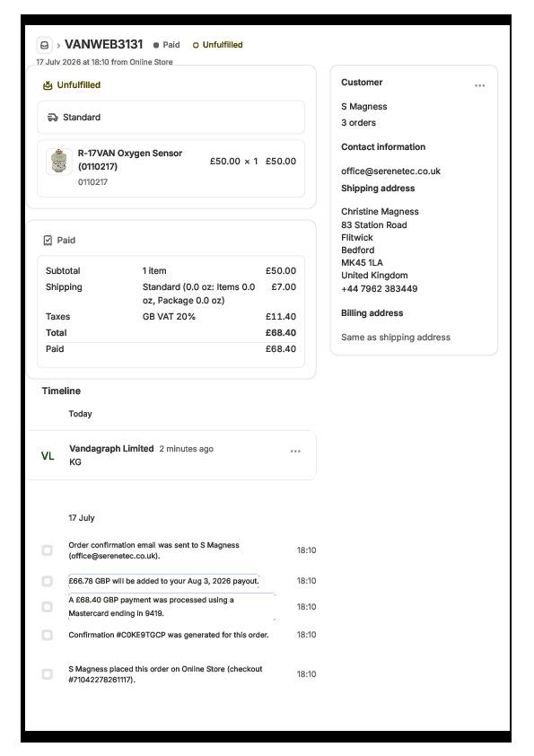534x756 pixels.
Task: Select checkbox beside S Magness placed order event
Action: [x=48, y=674]
